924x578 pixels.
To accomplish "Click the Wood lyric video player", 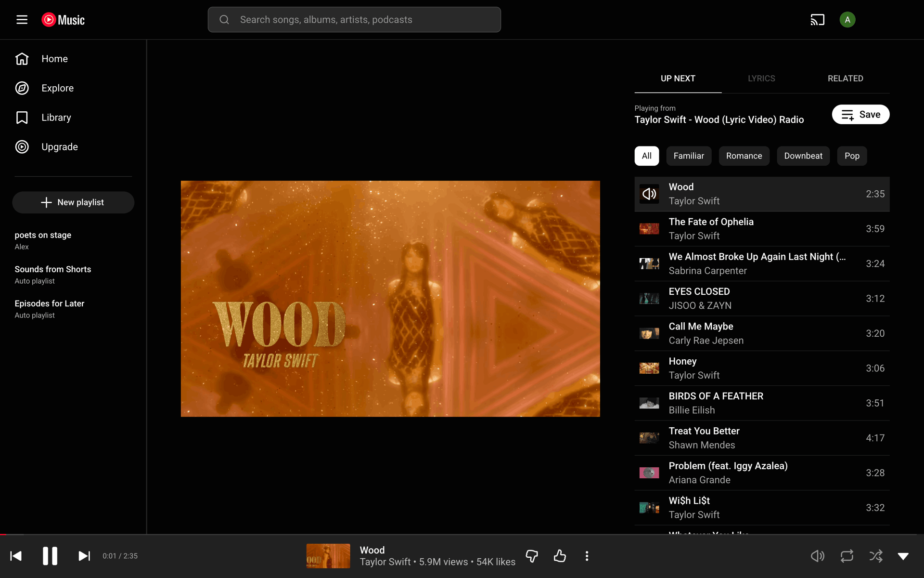I will click(390, 299).
